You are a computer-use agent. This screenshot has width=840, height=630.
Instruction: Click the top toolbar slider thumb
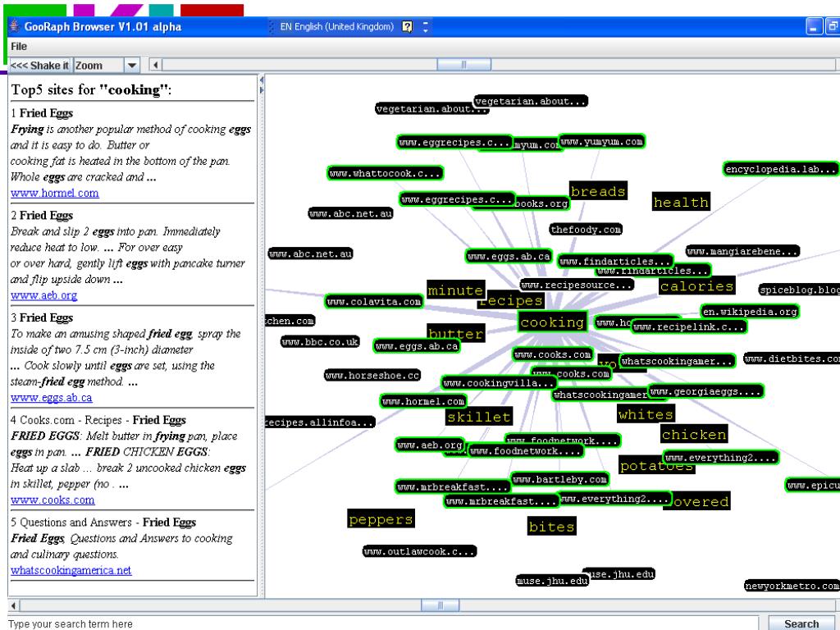point(464,65)
